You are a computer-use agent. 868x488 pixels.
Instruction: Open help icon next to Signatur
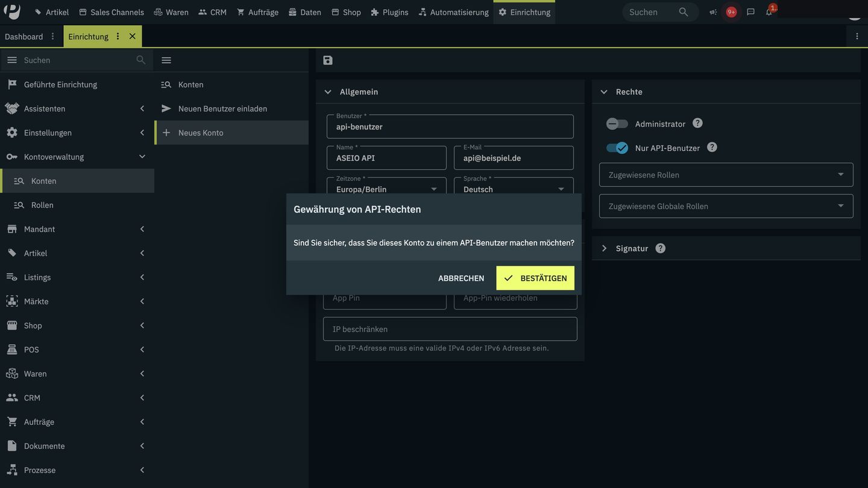660,248
